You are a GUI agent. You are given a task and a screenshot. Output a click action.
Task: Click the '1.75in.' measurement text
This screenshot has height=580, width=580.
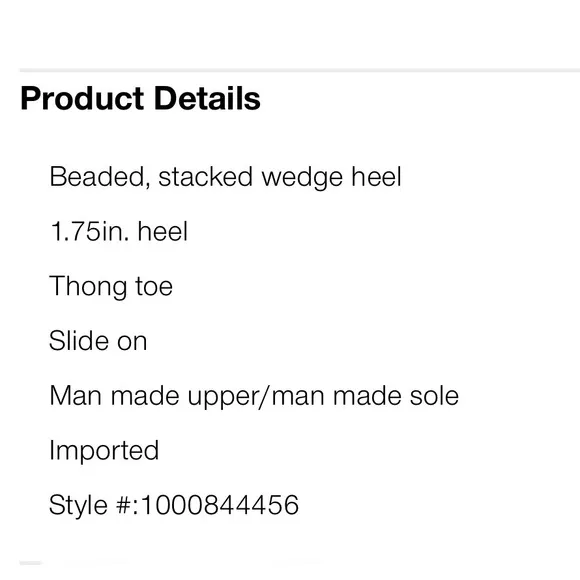pyautogui.click(x=90, y=232)
